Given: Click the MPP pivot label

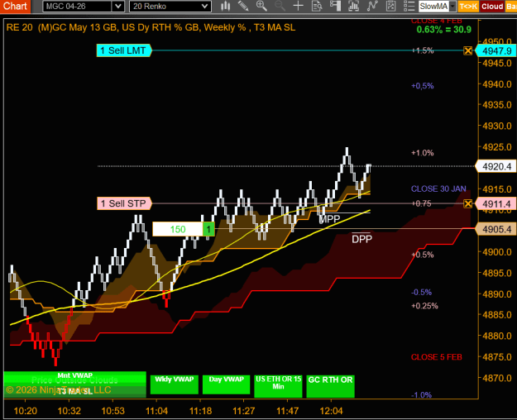Looking at the screenshot, I should pos(329,219).
